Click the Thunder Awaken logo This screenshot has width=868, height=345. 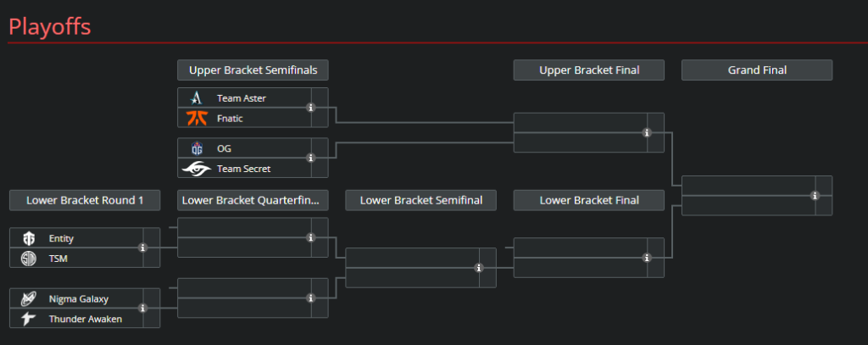[29, 319]
